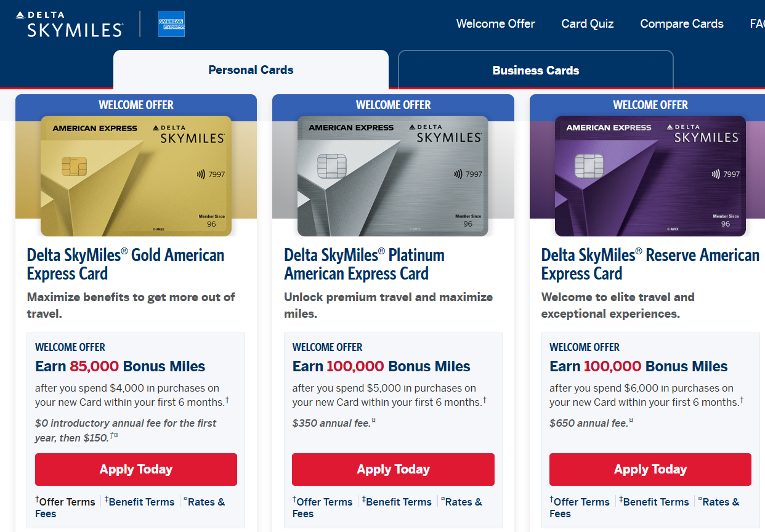Open the Welcome Offer nav link
Viewport: 765px width, 532px height.
point(495,24)
